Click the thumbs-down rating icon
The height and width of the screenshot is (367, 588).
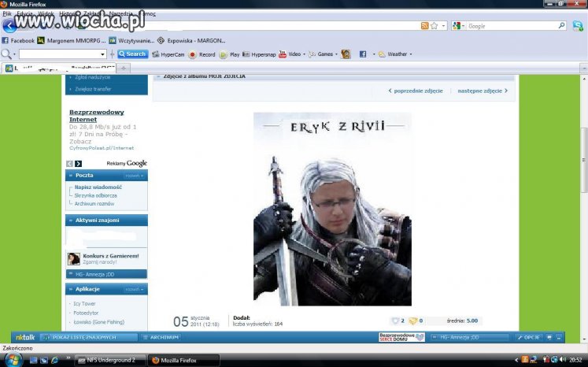tap(413, 321)
